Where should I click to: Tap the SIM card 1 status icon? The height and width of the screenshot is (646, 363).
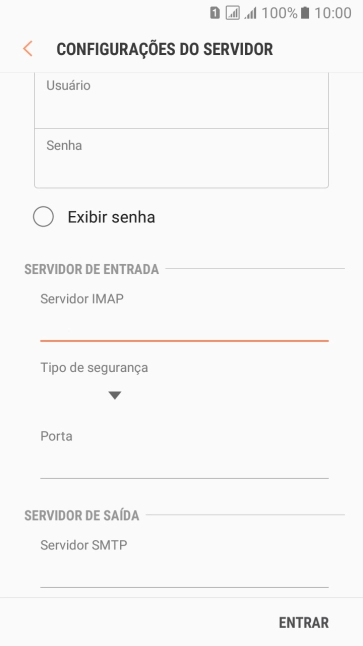click(x=214, y=13)
